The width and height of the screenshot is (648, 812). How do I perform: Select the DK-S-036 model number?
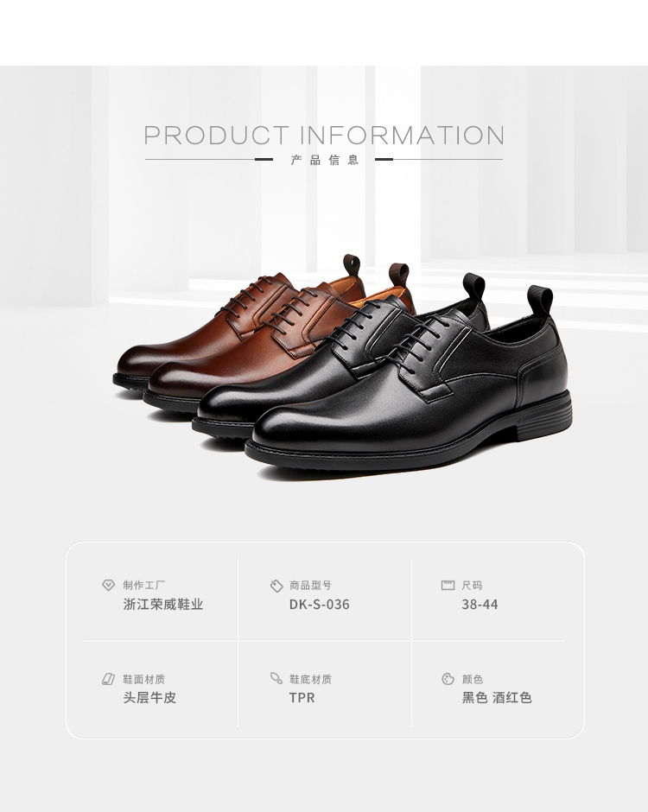pos(319,605)
